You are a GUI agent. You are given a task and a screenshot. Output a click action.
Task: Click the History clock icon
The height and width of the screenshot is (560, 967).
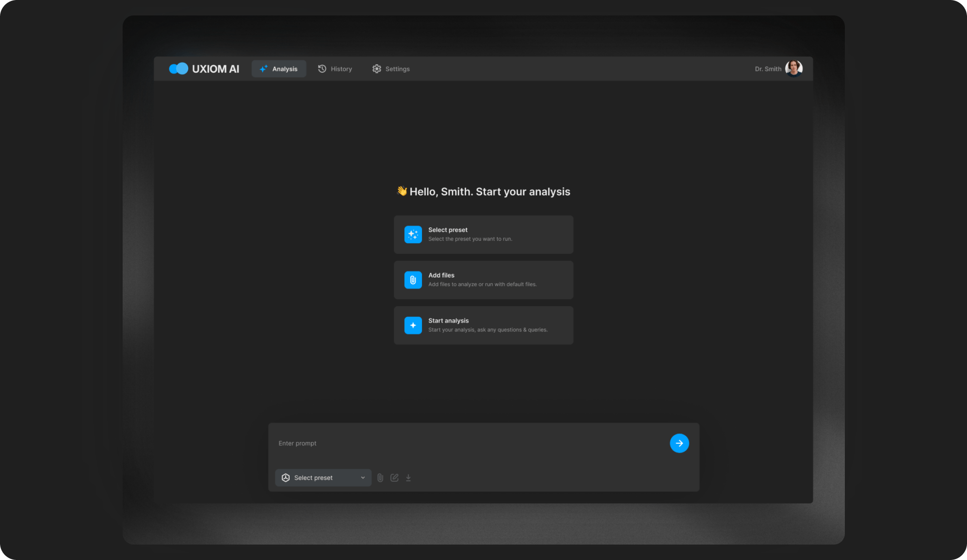pos(322,69)
